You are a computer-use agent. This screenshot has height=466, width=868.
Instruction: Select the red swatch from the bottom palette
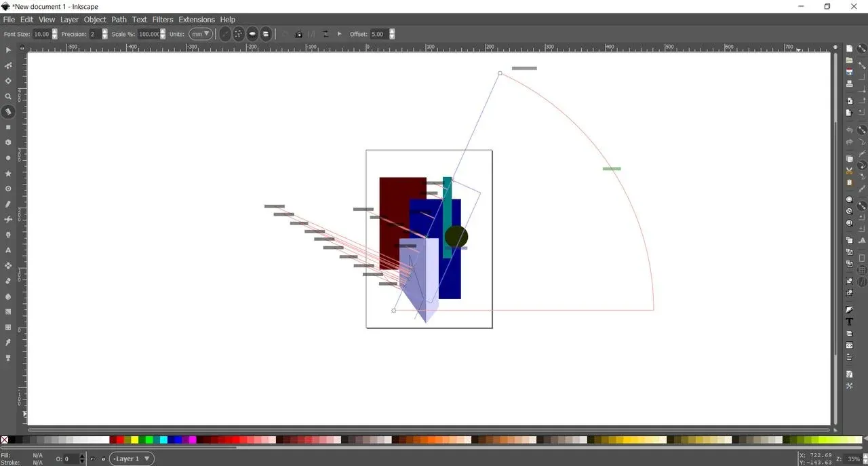click(x=119, y=440)
